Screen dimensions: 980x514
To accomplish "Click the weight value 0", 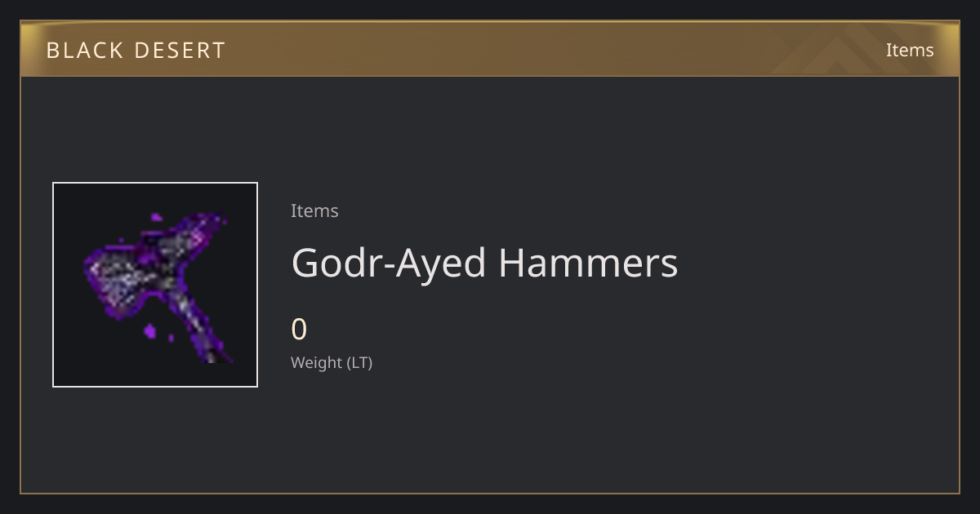I will coord(299,330).
